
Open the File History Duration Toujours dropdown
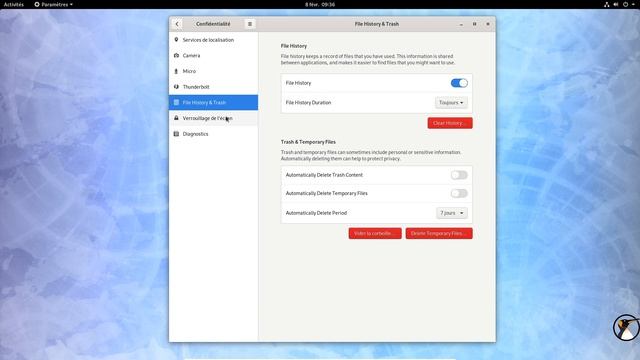(451, 102)
